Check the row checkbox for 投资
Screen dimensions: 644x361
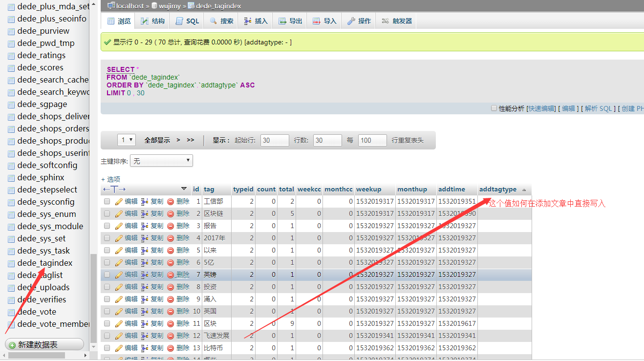coord(107,287)
